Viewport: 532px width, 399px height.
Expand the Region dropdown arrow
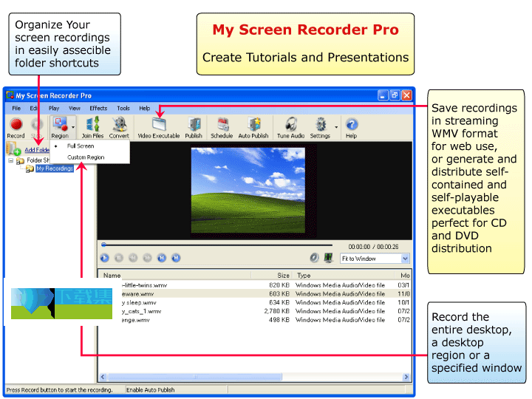pyautogui.click(x=73, y=128)
